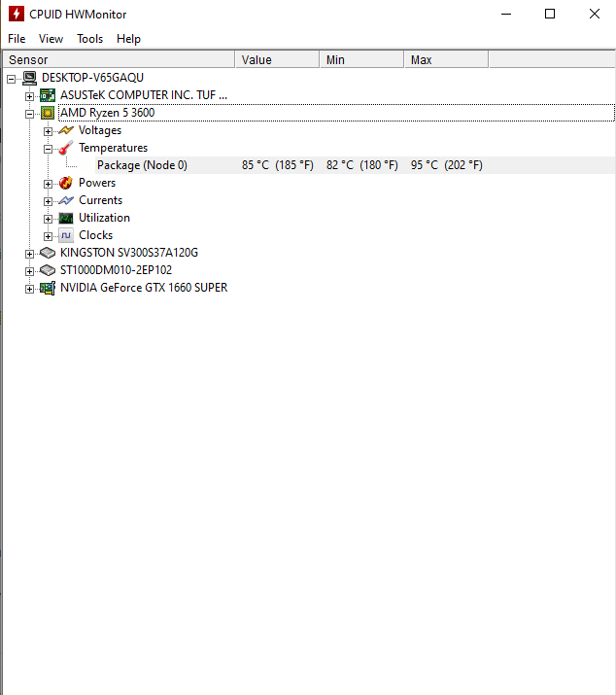
Task: Select the Temperatures label
Action: [x=114, y=148]
